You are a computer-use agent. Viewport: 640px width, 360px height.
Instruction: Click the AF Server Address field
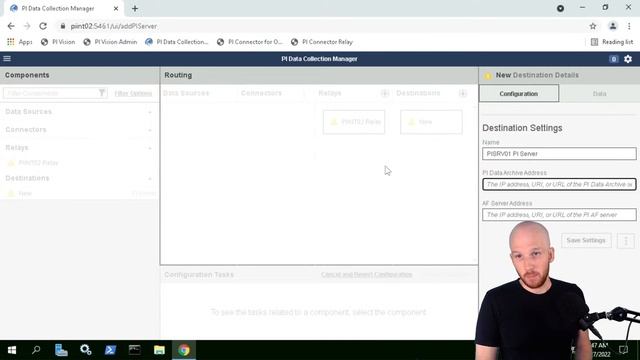(559, 215)
